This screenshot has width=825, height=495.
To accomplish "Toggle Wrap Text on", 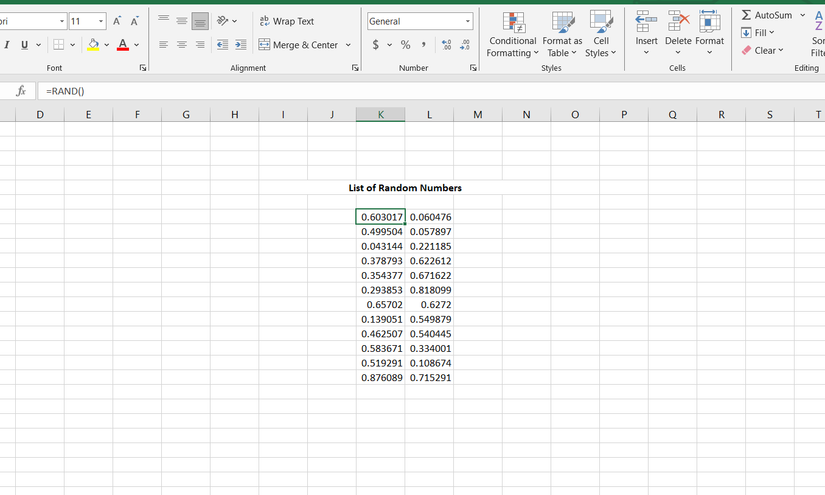I will coord(286,21).
